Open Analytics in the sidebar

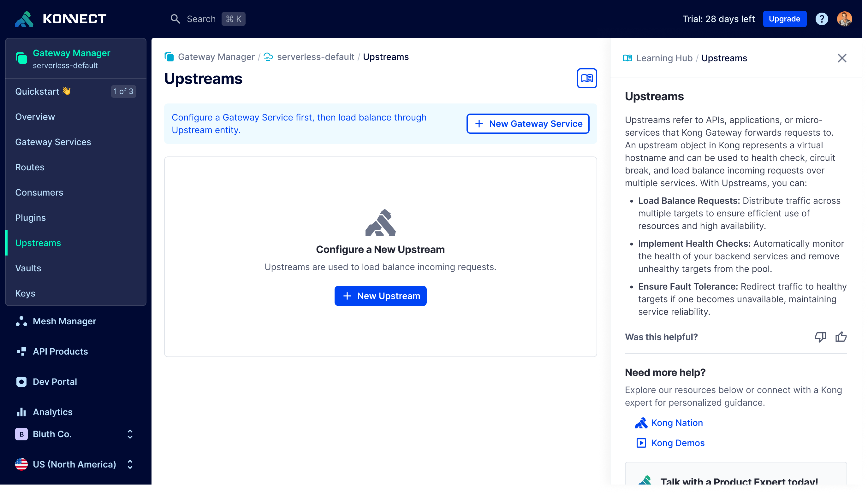pos(53,412)
